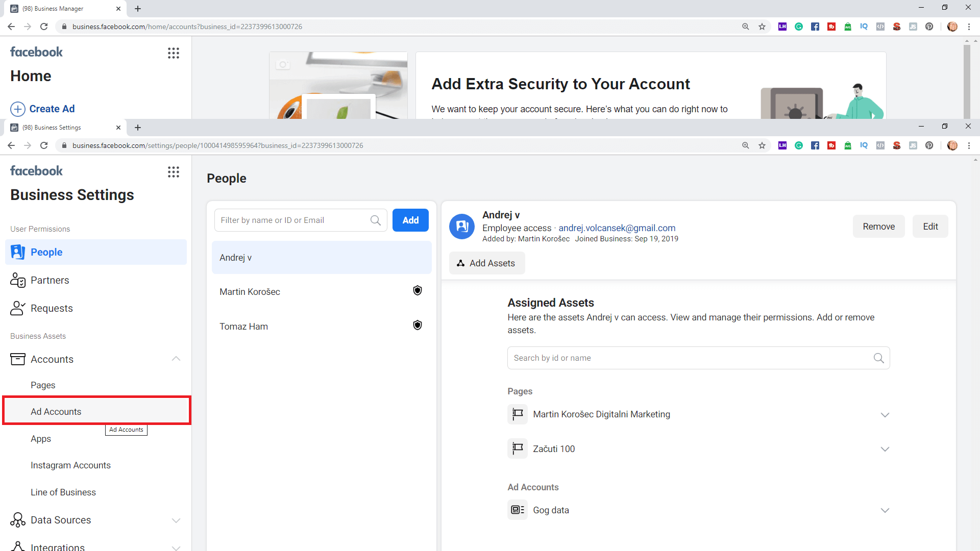Click admin shield icon beside Tomaz Ham
The height and width of the screenshot is (551, 980).
pyautogui.click(x=418, y=325)
